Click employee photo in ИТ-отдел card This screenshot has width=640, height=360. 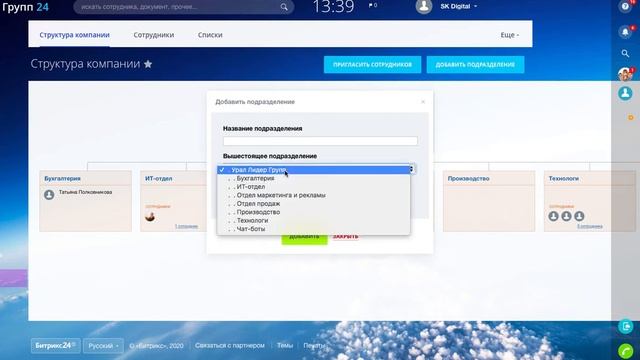pyautogui.click(x=150, y=216)
